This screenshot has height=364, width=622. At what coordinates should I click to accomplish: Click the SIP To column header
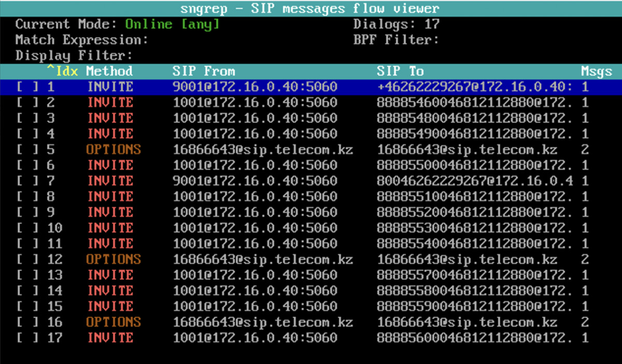tap(400, 71)
